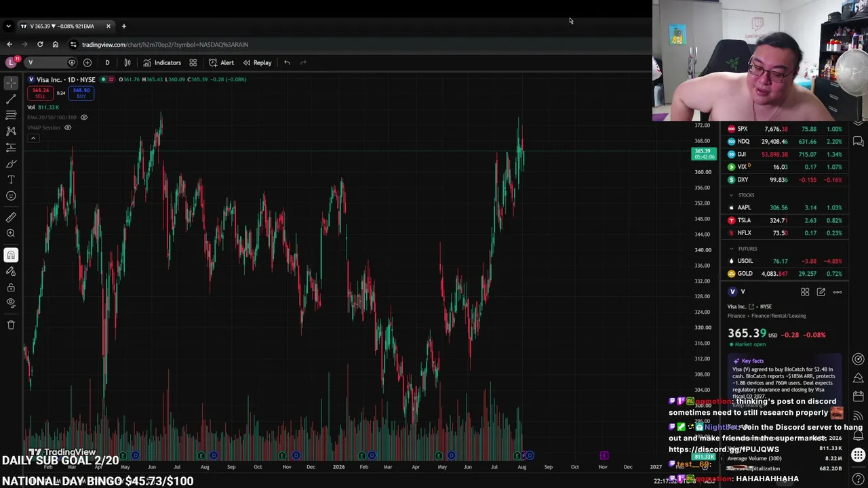This screenshot has width=868, height=488.
Task: Select the crosshair cursor tool
Action: point(11,83)
